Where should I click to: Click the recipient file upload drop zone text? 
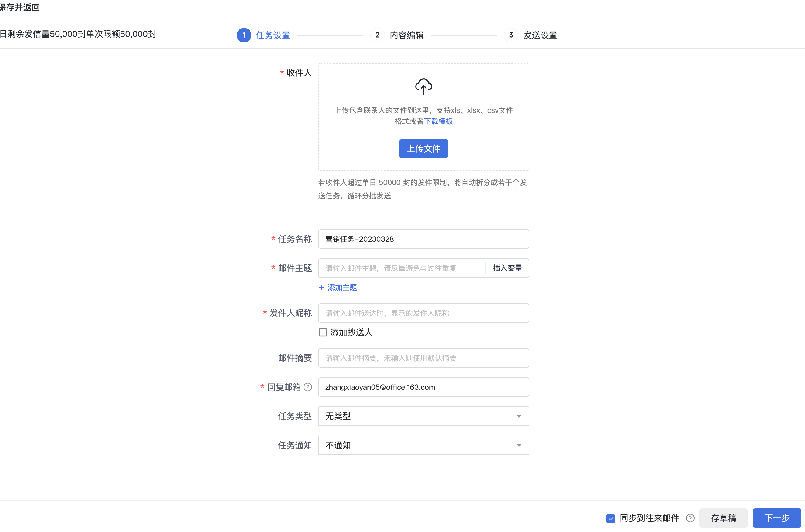423,116
